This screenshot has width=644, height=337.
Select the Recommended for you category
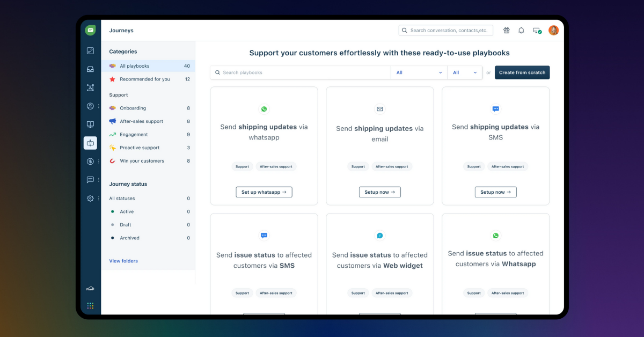point(144,79)
